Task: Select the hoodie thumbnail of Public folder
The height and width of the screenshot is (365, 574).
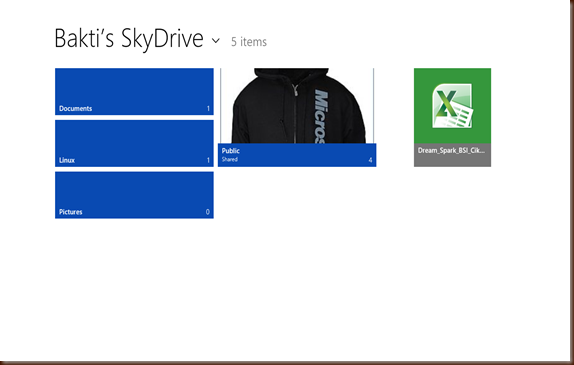Action: point(297,105)
